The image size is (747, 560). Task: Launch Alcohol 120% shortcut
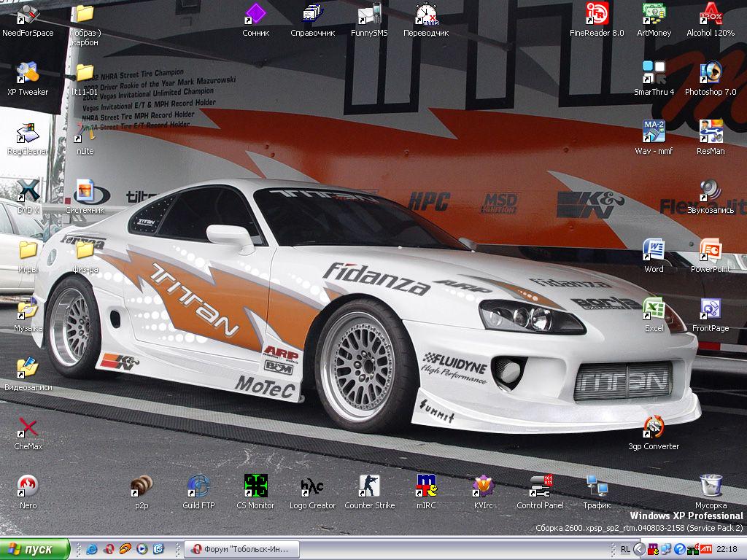point(711,20)
